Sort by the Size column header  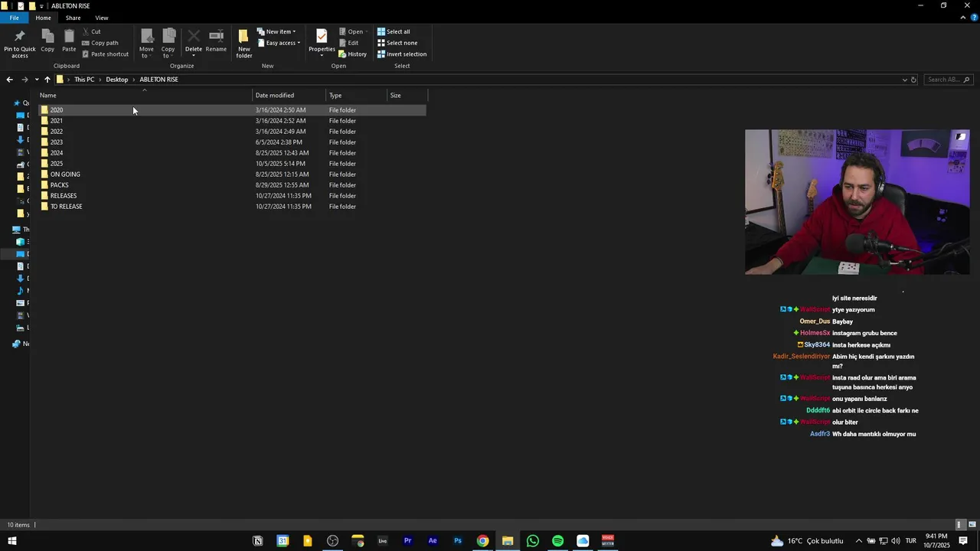(x=407, y=96)
